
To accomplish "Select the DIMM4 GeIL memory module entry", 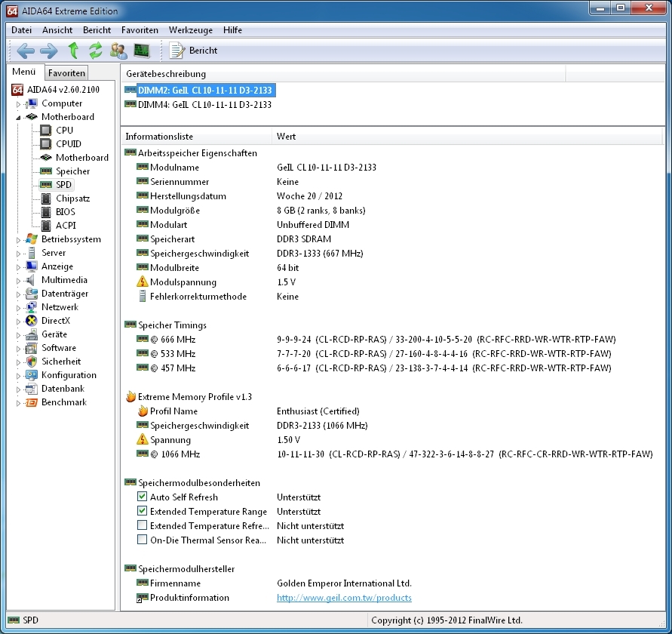I will point(204,105).
